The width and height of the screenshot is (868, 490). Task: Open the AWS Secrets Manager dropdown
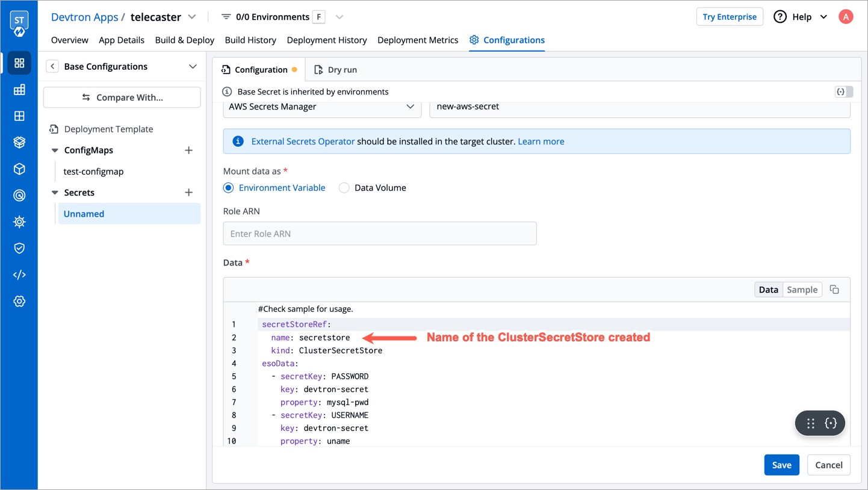pyautogui.click(x=321, y=107)
